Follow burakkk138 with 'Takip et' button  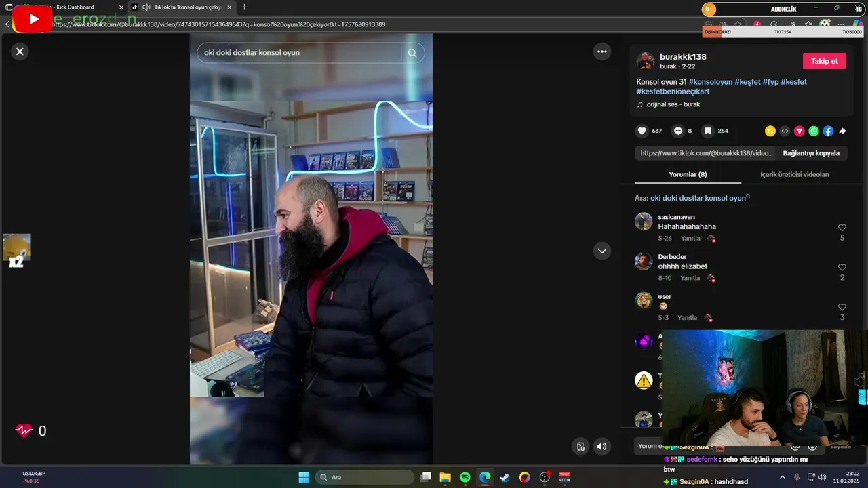[x=824, y=61]
